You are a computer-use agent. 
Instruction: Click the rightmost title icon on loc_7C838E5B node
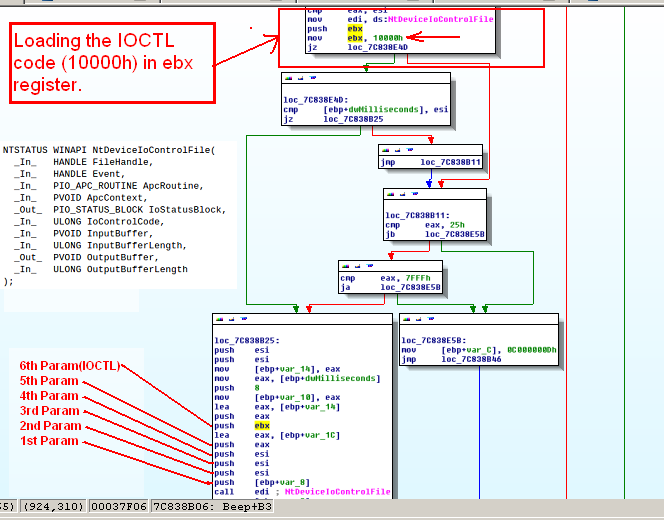pyautogui.click(x=431, y=319)
